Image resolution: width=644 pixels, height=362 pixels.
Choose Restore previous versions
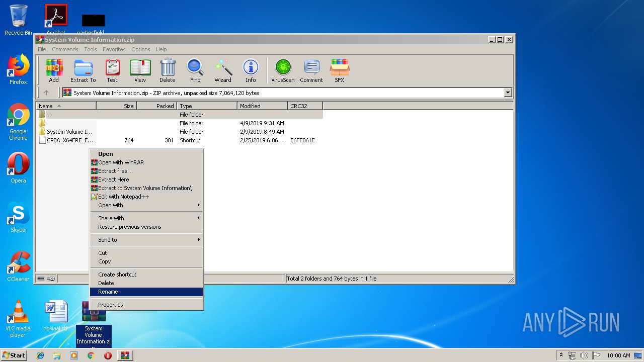coord(146,227)
